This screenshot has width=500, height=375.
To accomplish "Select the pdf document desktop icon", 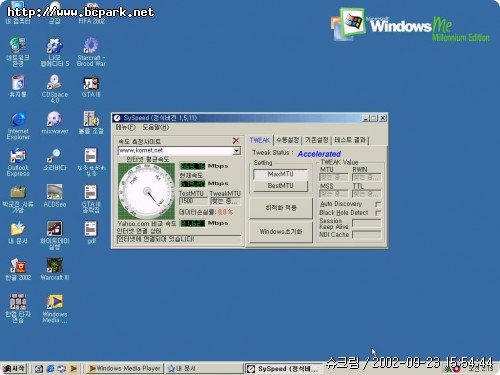I will 91,232.
